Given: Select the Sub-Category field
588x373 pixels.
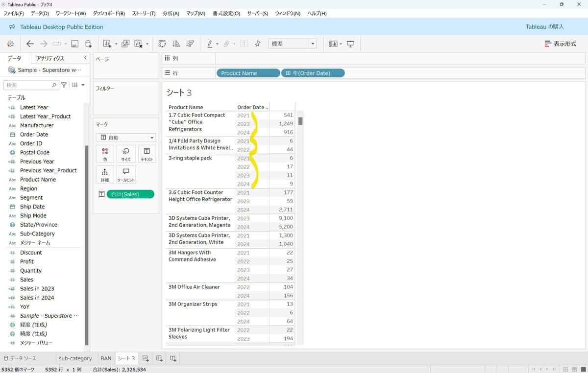Looking at the screenshot, I should point(37,233).
